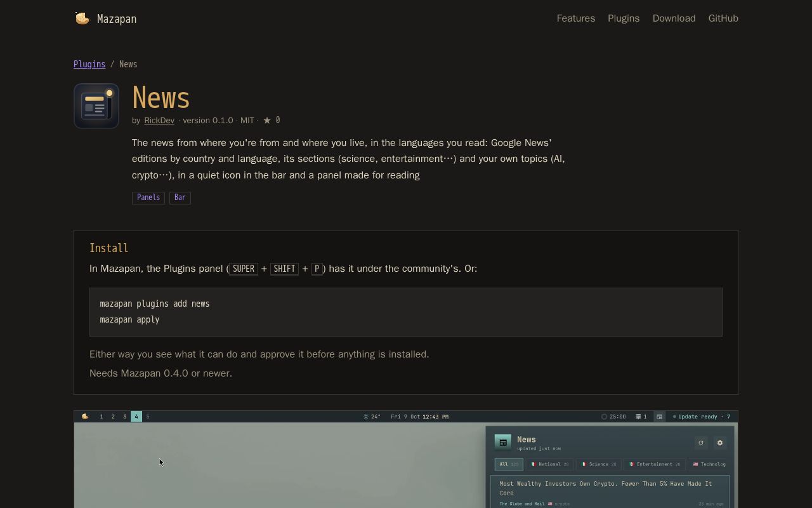This screenshot has width=812, height=508.
Task: Open the GitHub navigation link
Action: (x=723, y=18)
